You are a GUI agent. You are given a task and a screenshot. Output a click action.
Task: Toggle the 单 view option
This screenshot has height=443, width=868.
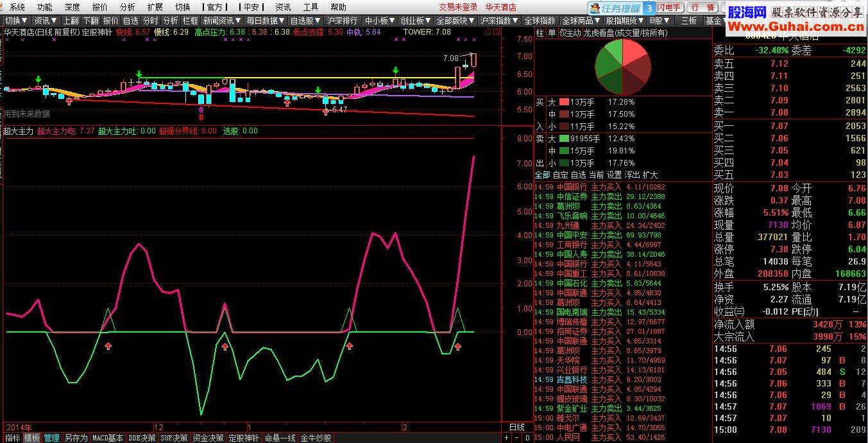pyautogui.click(x=552, y=33)
